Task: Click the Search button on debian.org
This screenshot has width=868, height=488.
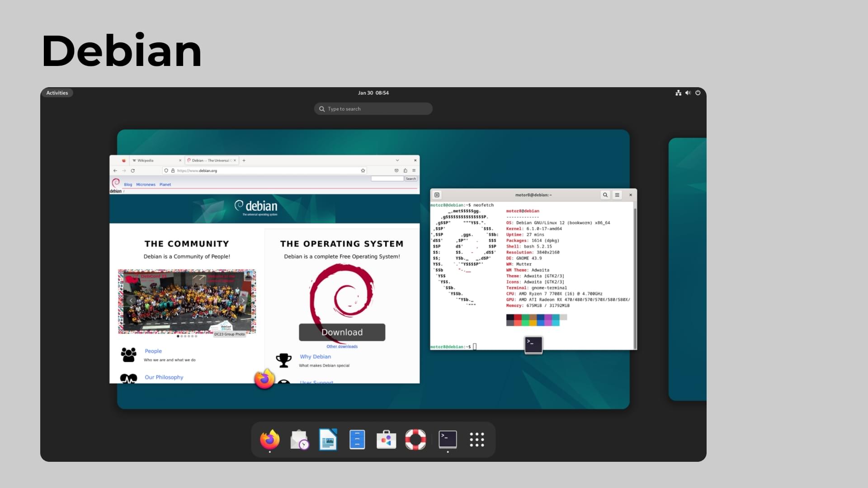Action: pos(410,179)
